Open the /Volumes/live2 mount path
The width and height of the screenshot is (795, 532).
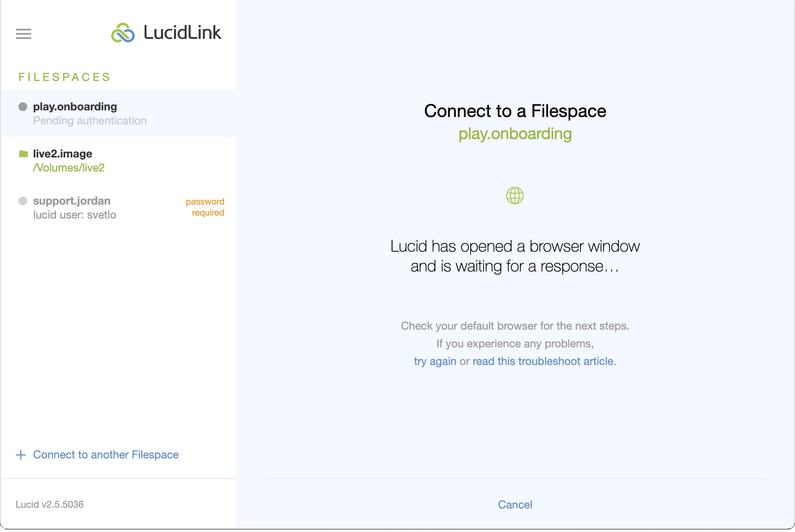(69, 168)
